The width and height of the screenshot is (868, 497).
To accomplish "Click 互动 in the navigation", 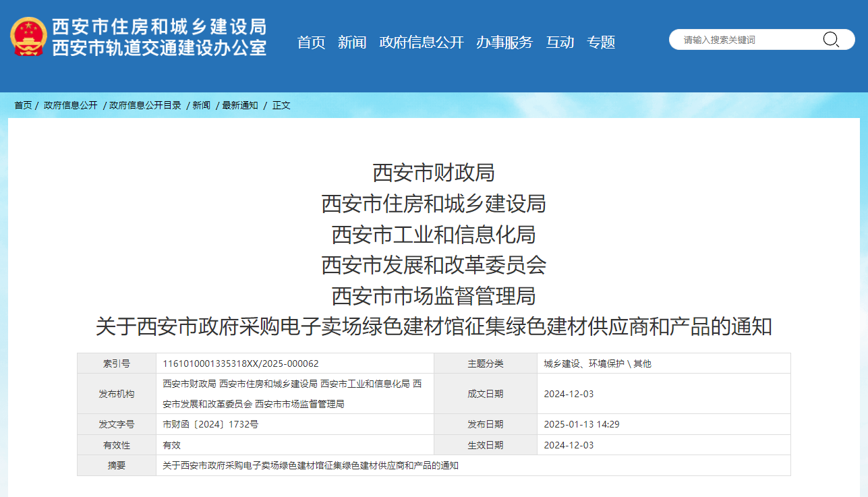I will [x=560, y=42].
